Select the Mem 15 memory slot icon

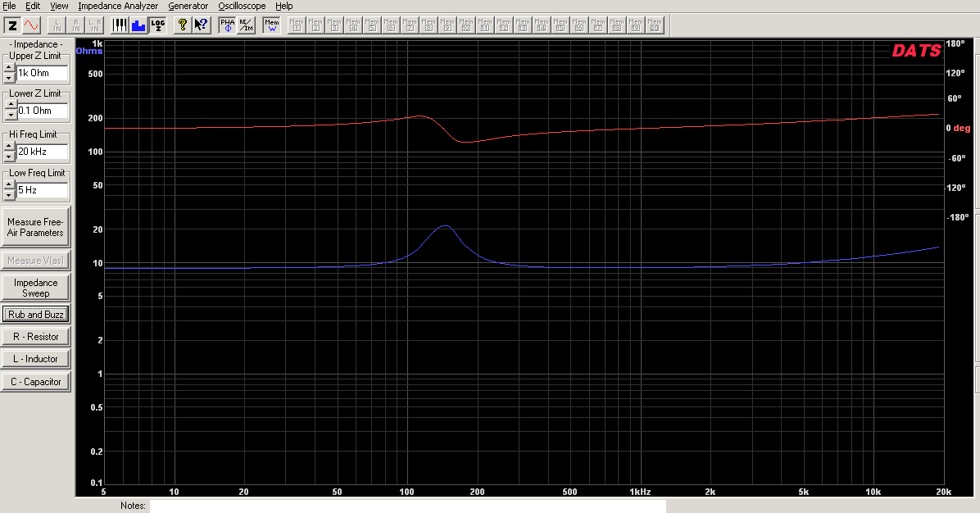560,25
